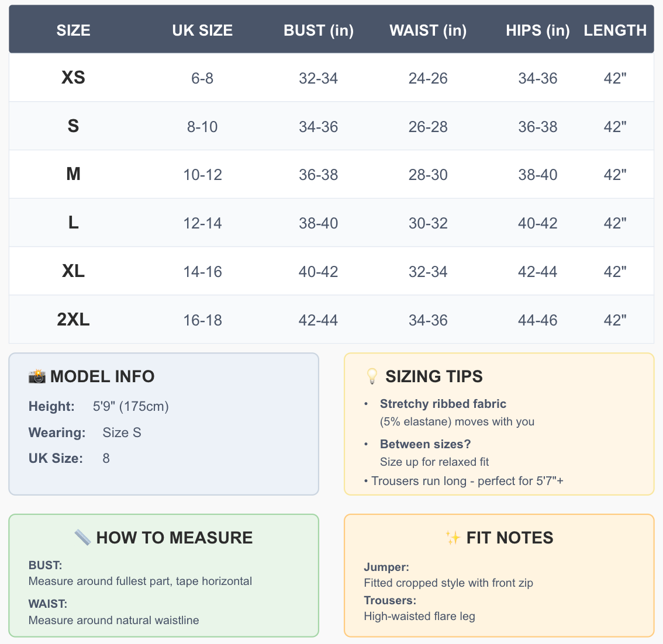
Task: Click the SIZE column header
Action: (73, 30)
